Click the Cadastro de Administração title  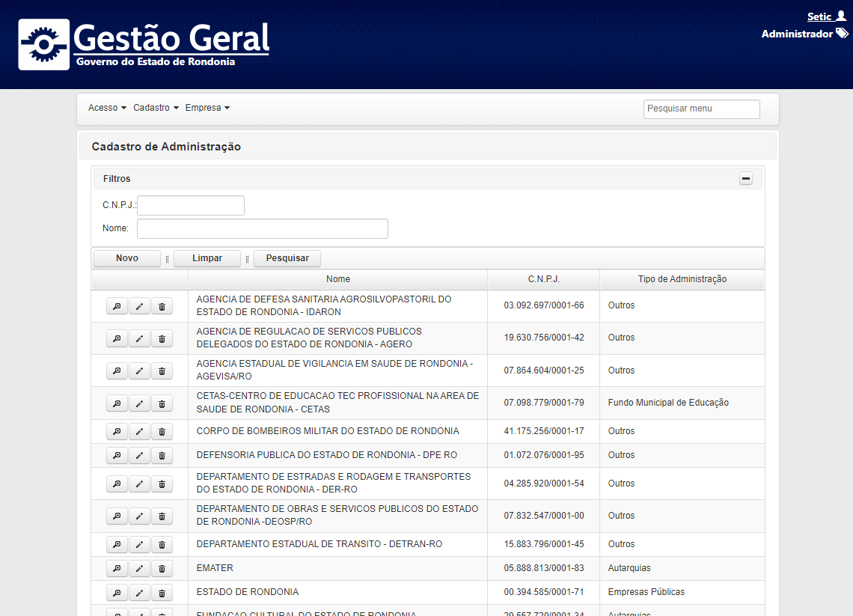(166, 147)
